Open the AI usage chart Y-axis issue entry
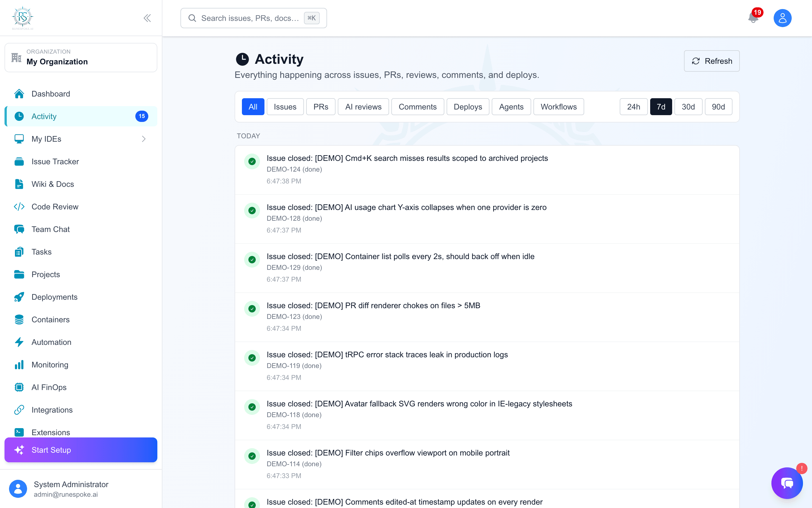The height and width of the screenshot is (508, 812). (x=487, y=219)
